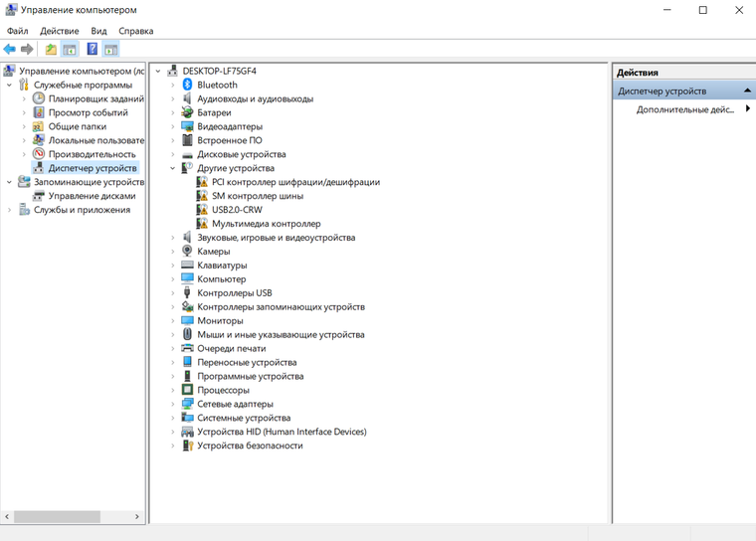The width and height of the screenshot is (756, 541).
Task: Click the Forward arrow toolbar icon
Action: pyautogui.click(x=27, y=49)
